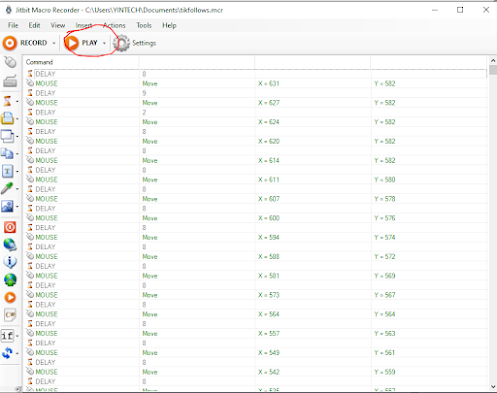Open the RECORD dropdown arrow
The image size is (497, 393).
[x=54, y=43]
